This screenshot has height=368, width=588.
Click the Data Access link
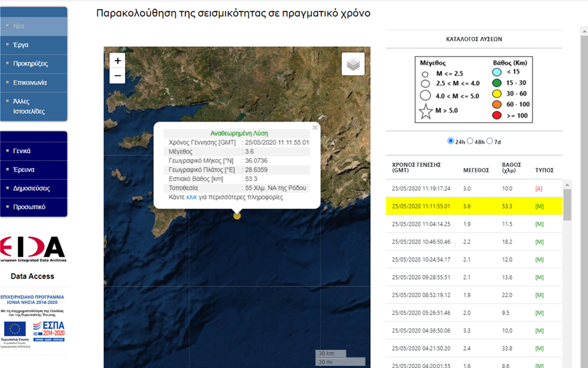[x=32, y=277]
